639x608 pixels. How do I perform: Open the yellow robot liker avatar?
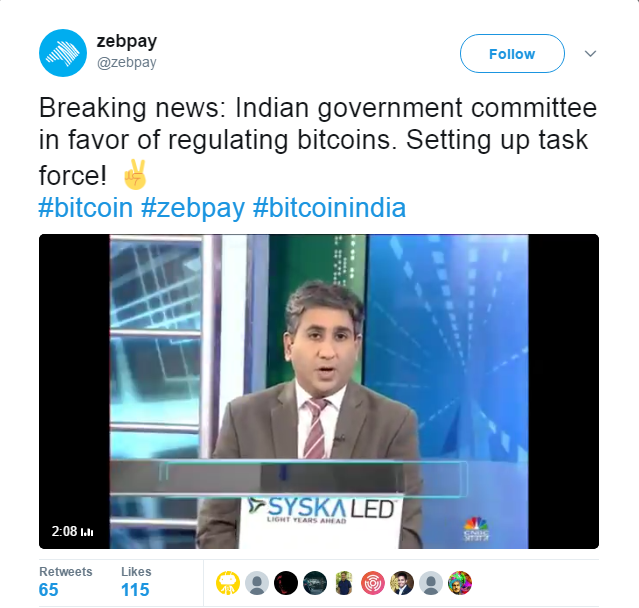tap(228, 583)
